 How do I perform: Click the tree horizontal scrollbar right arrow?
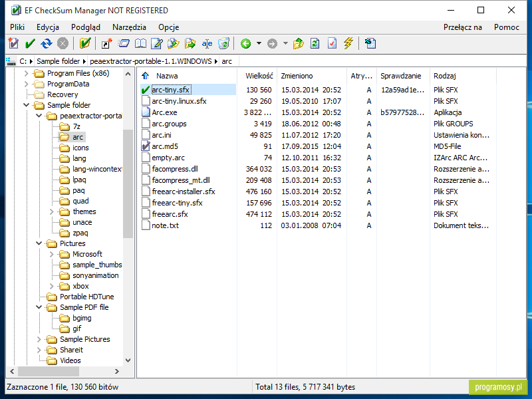[117, 372]
